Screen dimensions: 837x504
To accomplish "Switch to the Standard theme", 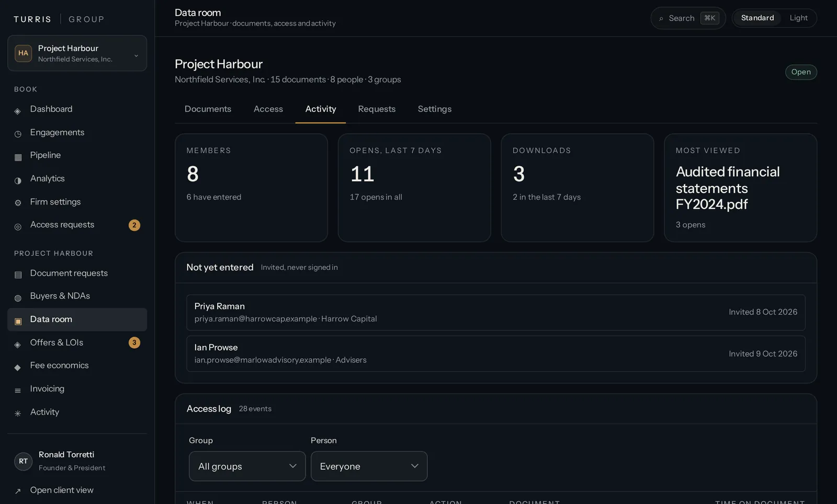I will coord(757,18).
